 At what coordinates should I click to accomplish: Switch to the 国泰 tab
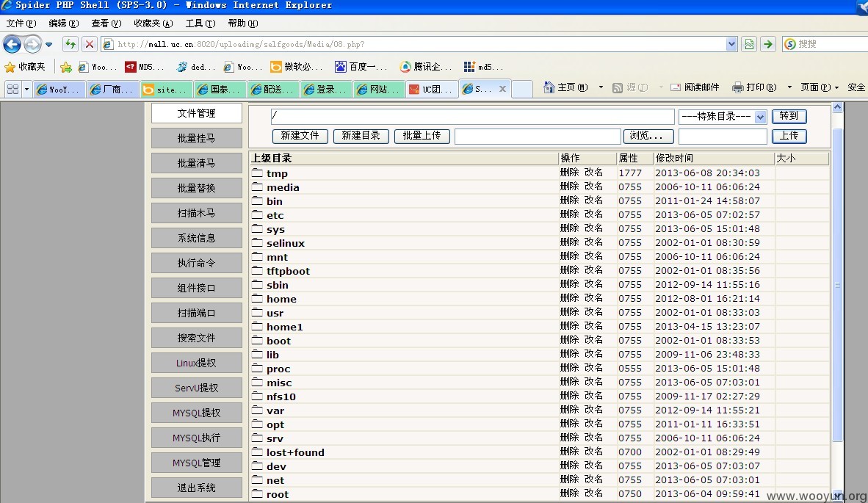pos(220,89)
